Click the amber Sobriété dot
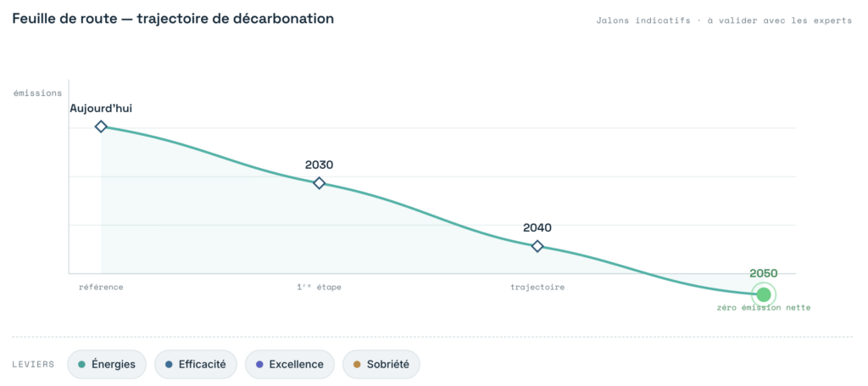Viewport: 868px width, 386px height. click(x=357, y=365)
